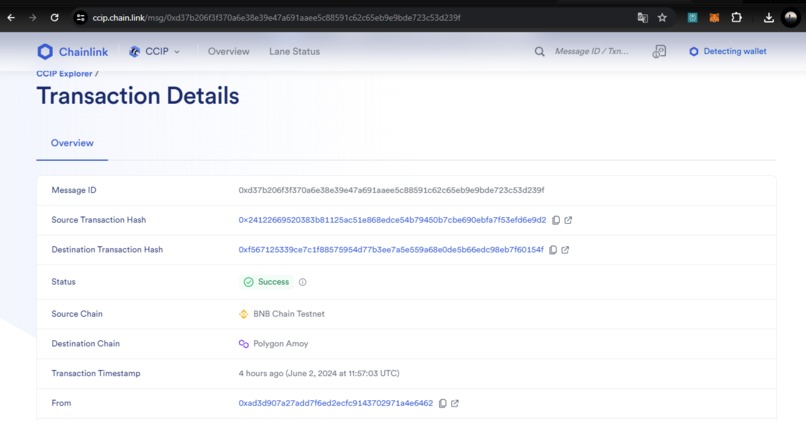Copy the From address
Viewport: 806px width, 421px height.
pyautogui.click(x=443, y=404)
